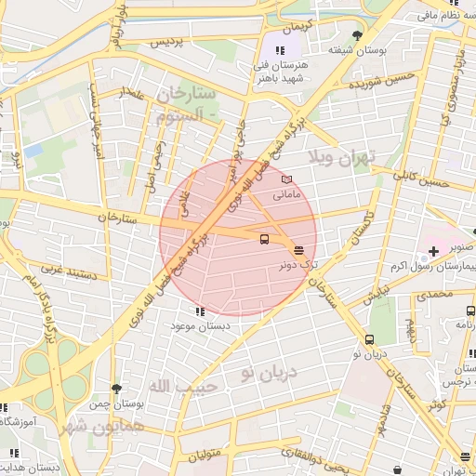Open the hospital cross icon for بیمارستان رسول اکرم
This screenshot has height=476, width=476.
pos(433,251)
